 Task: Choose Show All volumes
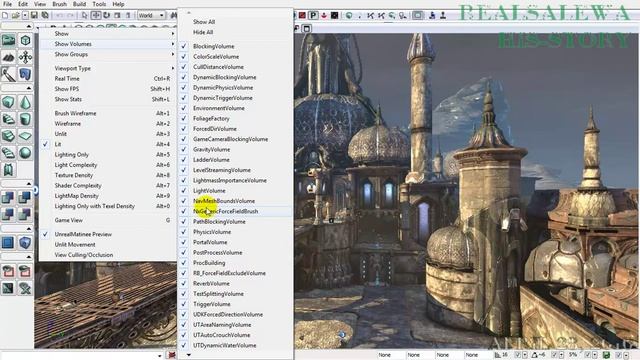click(204, 22)
